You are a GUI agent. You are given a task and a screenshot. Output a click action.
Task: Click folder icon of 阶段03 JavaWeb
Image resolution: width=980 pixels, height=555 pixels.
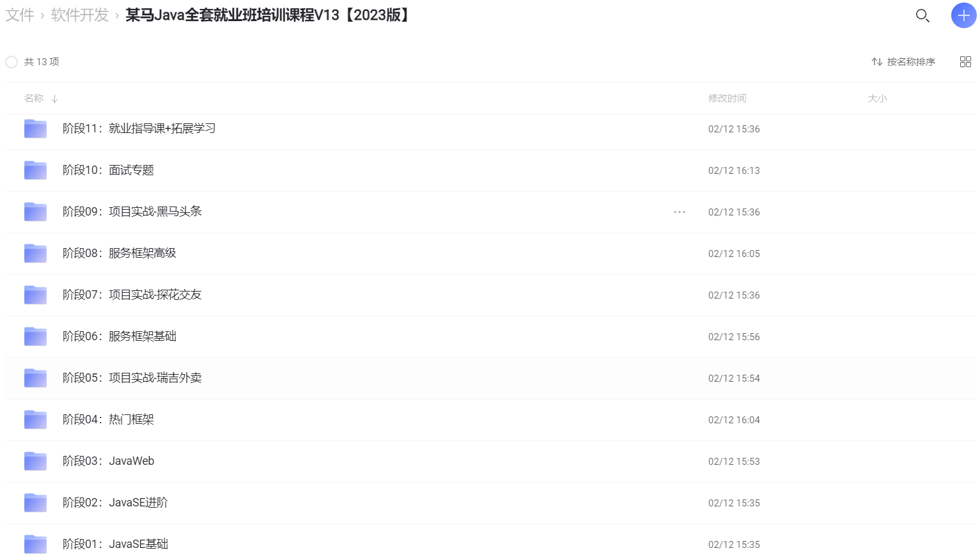coord(35,461)
